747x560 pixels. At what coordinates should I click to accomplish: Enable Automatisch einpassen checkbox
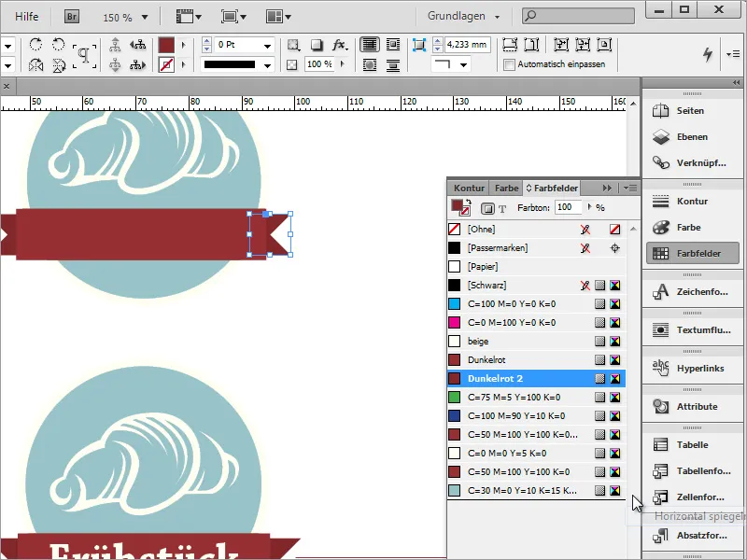coord(509,64)
